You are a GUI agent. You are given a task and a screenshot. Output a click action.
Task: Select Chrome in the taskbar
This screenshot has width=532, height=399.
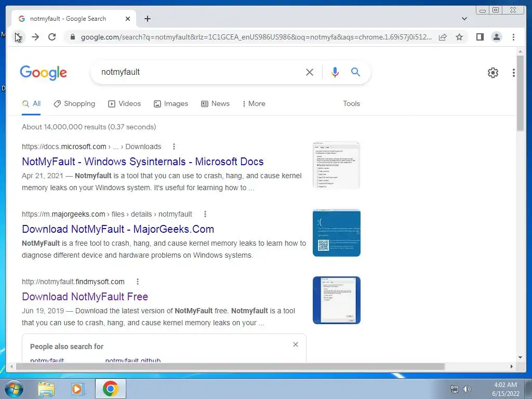(110, 389)
